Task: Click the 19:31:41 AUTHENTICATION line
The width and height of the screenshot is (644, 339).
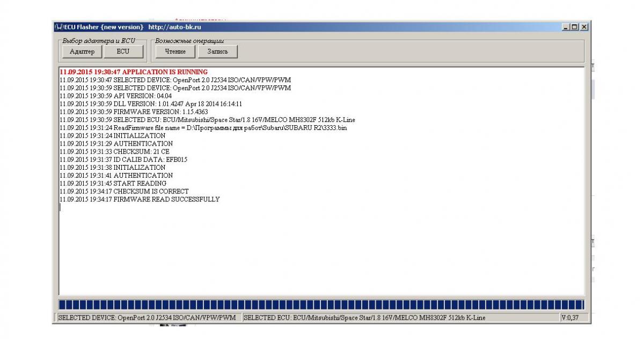Action: [116, 175]
